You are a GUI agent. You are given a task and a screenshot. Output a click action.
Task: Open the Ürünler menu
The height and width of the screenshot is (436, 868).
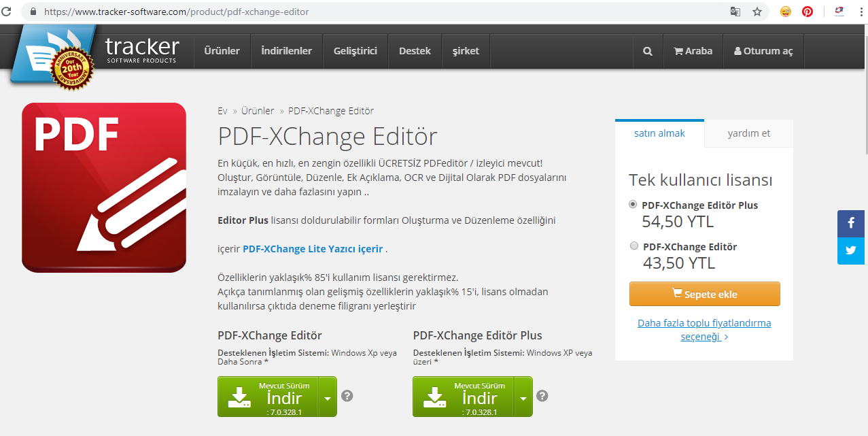coord(222,51)
